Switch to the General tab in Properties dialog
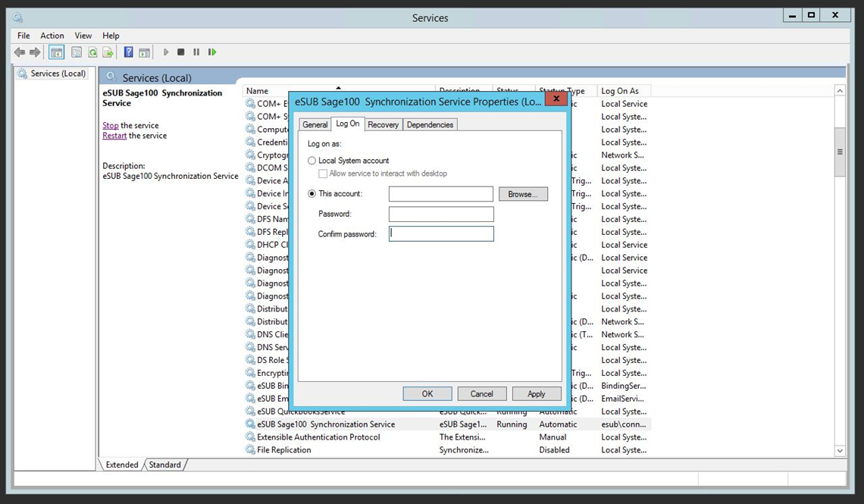 (x=315, y=125)
